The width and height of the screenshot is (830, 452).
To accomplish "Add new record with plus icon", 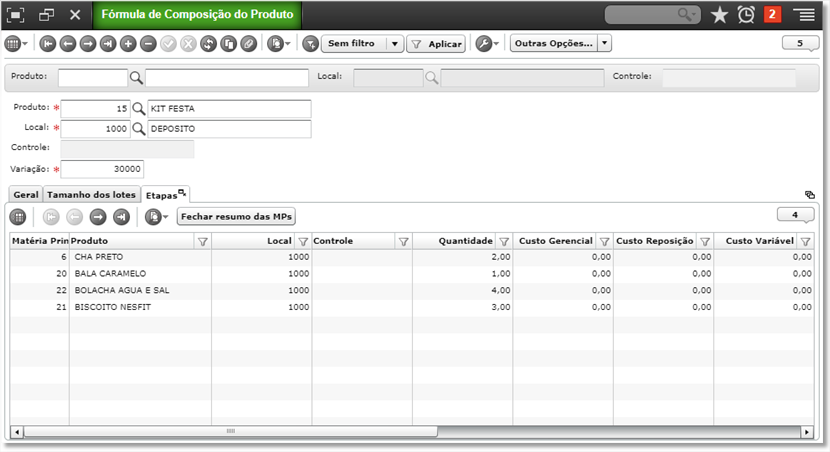I will 128,44.
